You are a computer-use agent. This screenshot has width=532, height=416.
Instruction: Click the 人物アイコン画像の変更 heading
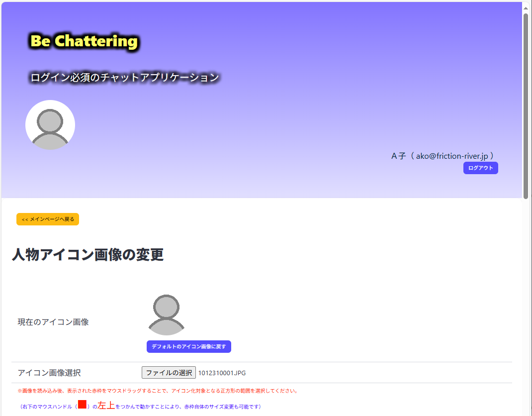tap(88, 255)
